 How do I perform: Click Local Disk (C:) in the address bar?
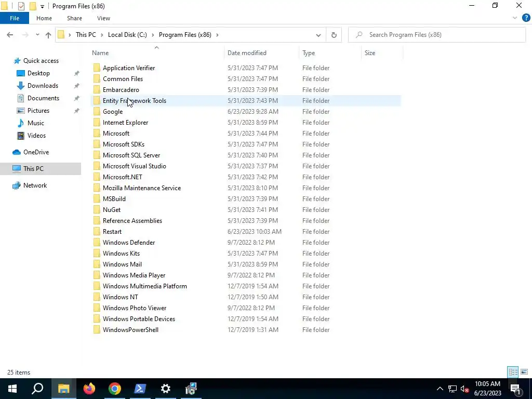[127, 35]
